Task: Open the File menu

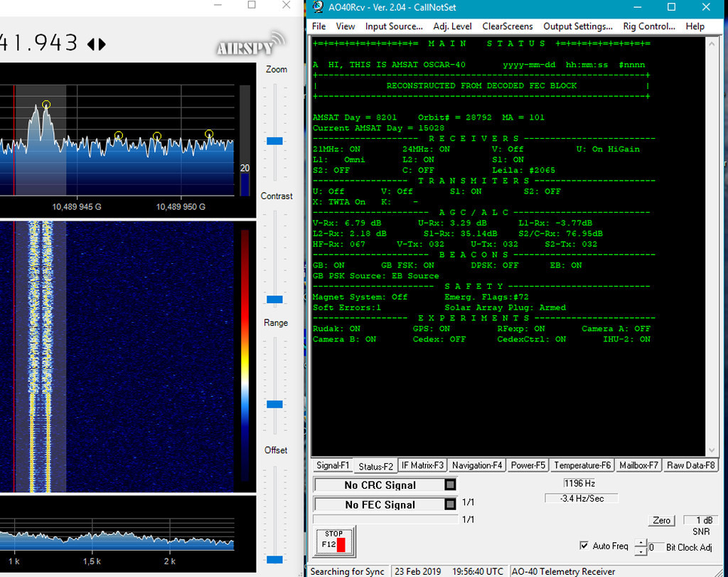Action: 318,26
